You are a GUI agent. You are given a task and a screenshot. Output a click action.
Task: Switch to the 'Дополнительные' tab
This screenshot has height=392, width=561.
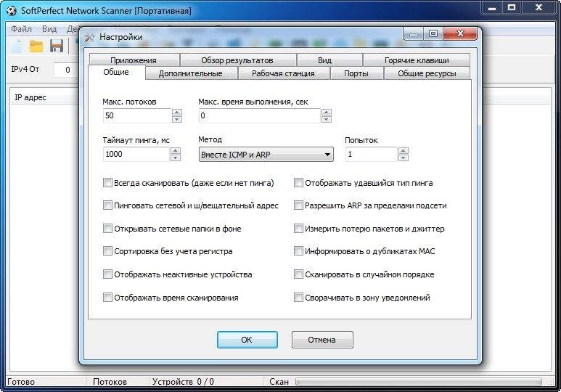coord(191,73)
